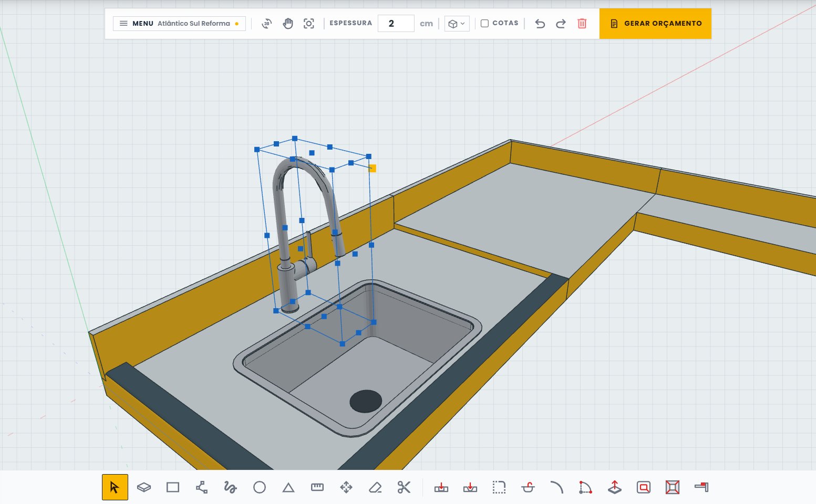Image resolution: width=816 pixels, height=504 pixels.
Task: Select the polyline nodes tool
Action: click(202, 487)
